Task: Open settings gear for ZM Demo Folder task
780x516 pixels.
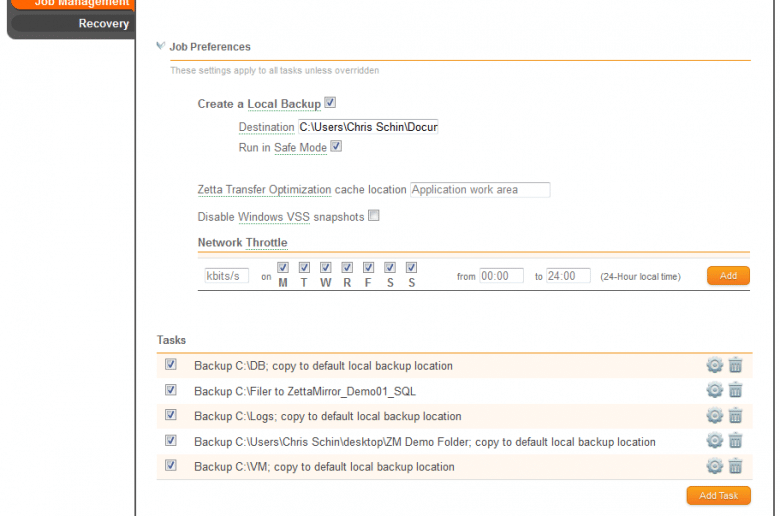Action: (x=714, y=441)
